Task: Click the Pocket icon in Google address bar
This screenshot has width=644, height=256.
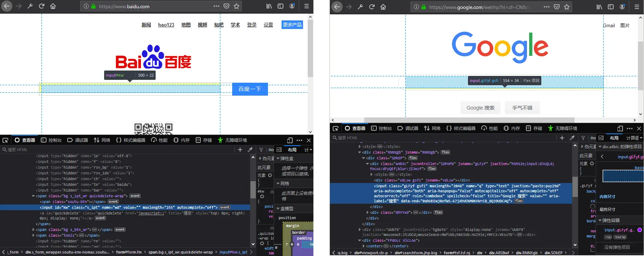Action: pos(557,7)
